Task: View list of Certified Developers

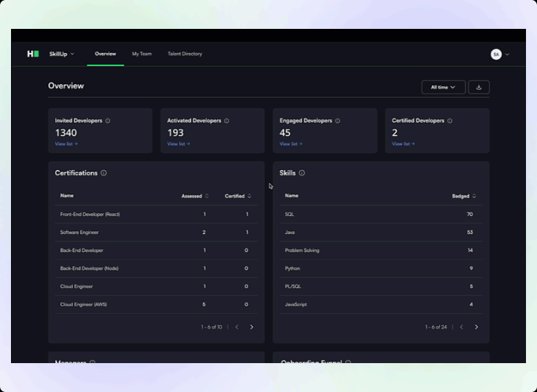Action: (x=403, y=144)
